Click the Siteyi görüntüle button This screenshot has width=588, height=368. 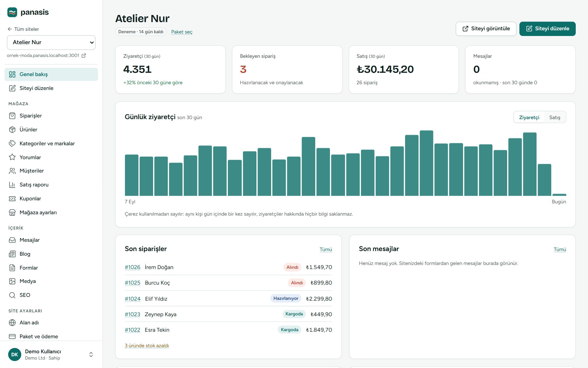tap(486, 29)
